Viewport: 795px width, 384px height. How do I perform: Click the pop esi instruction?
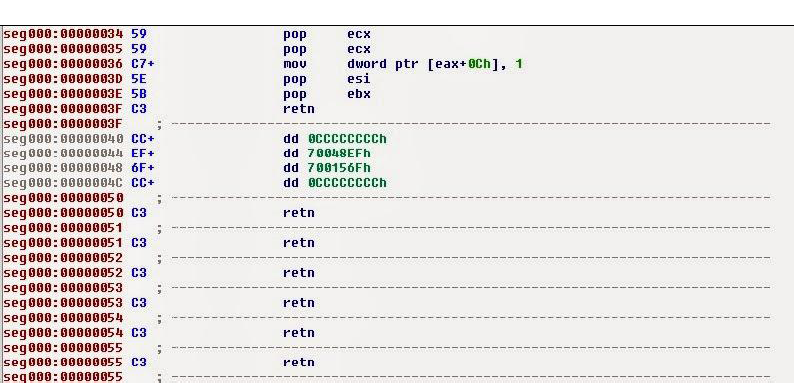tap(327, 80)
